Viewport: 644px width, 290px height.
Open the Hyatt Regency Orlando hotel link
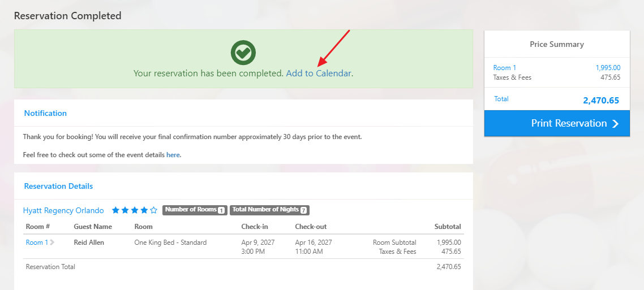[63, 210]
